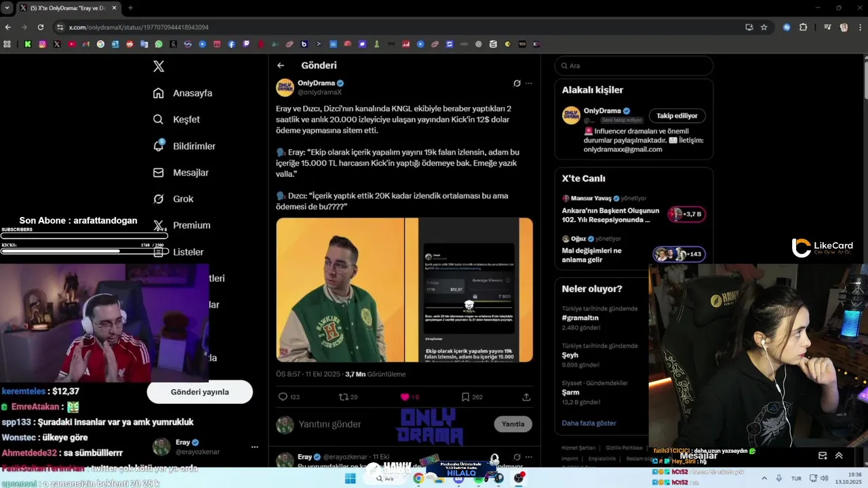Open the Facebook bookmark icon

(231, 44)
